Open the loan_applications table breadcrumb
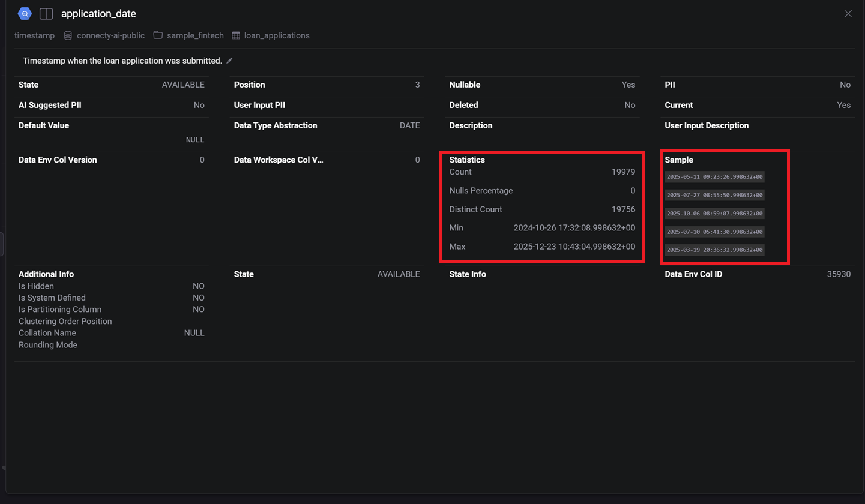865x504 pixels. point(276,35)
